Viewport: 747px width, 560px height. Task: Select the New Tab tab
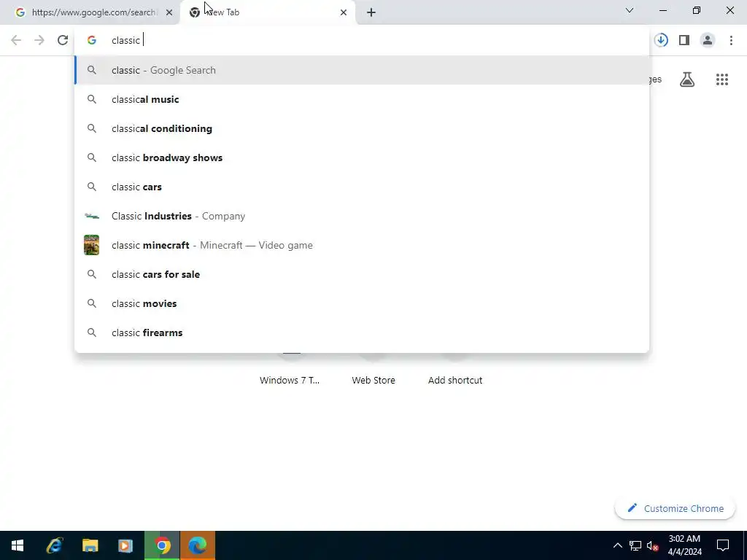click(x=268, y=12)
